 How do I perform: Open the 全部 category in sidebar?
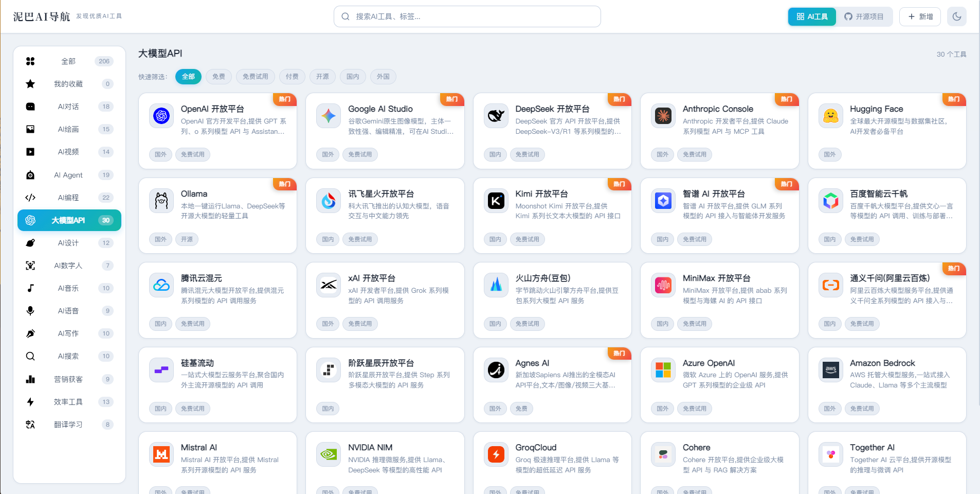point(69,61)
